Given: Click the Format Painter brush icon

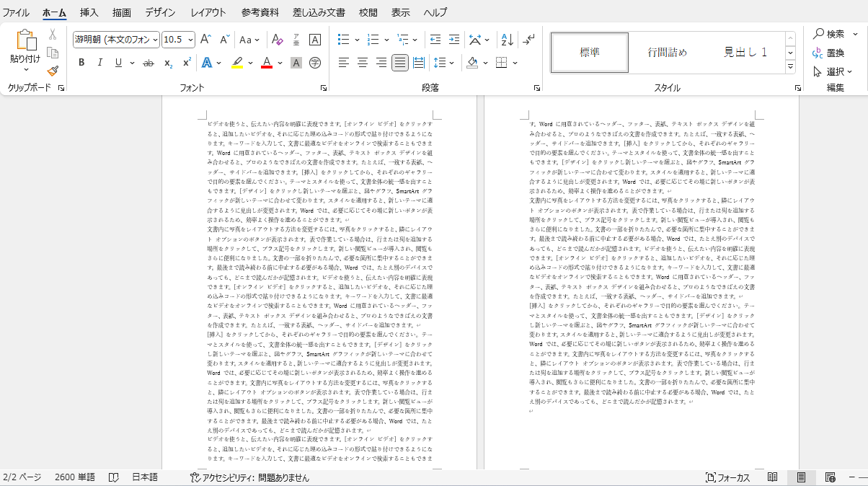Looking at the screenshot, I should tap(53, 71).
